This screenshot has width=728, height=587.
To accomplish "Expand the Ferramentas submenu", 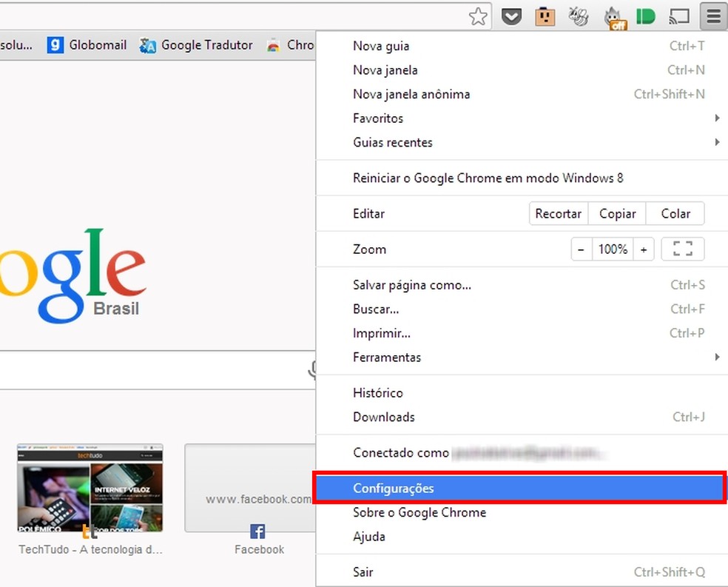I will [387, 357].
